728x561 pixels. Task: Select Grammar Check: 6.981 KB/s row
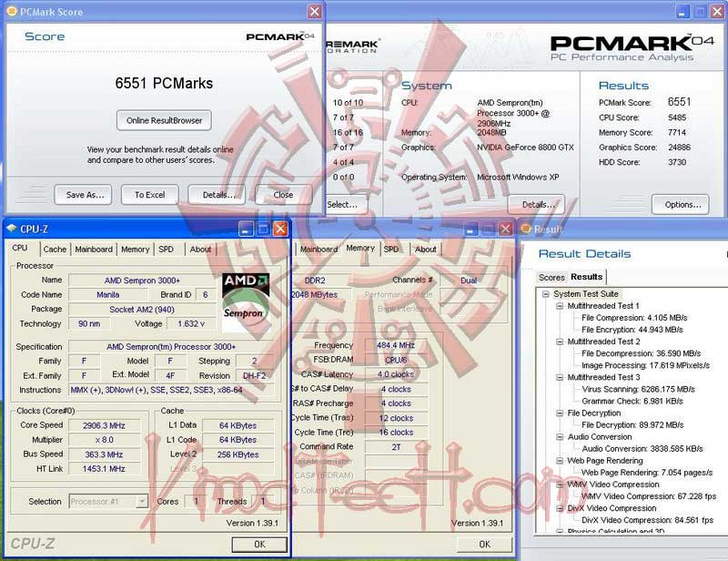pos(632,401)
